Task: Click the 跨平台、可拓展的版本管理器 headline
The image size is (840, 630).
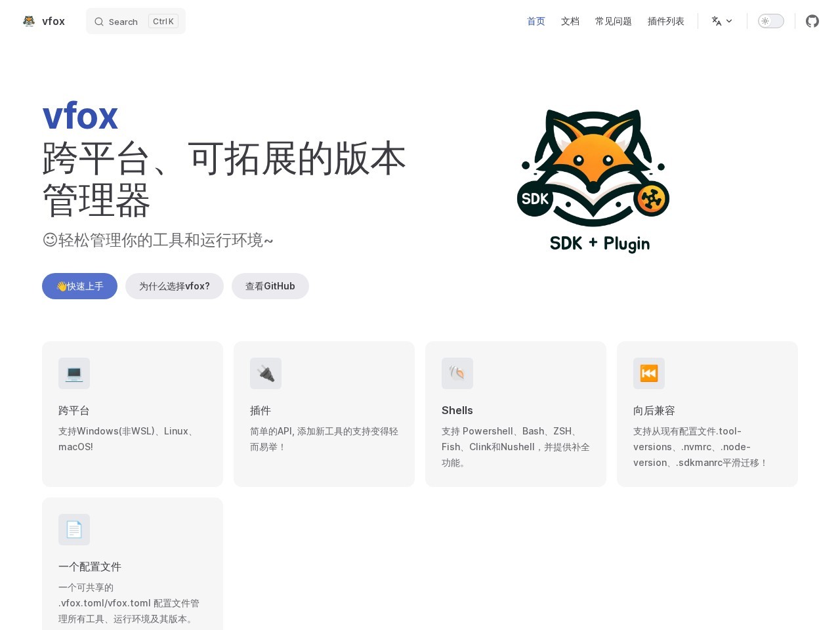Action: 224,178
